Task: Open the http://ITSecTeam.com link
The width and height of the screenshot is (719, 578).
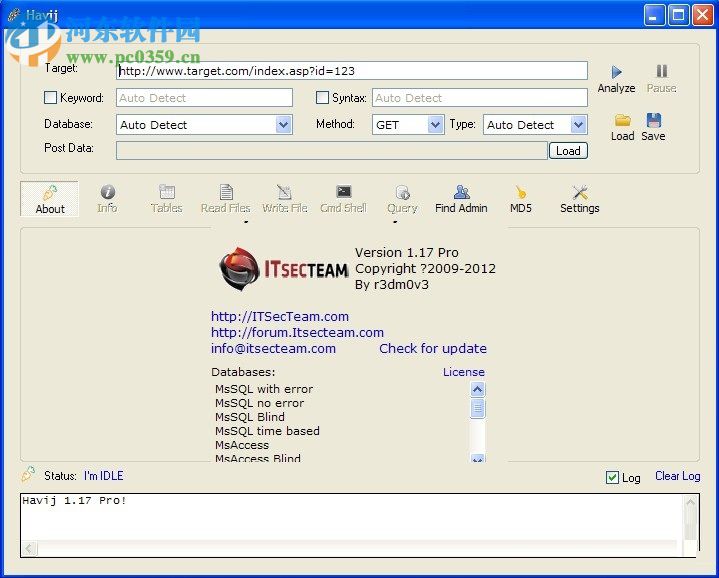Action: 280,316
